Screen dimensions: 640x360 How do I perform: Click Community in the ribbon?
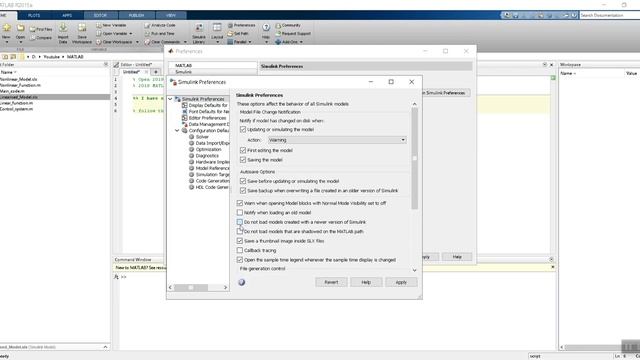(x=288, y=25)
